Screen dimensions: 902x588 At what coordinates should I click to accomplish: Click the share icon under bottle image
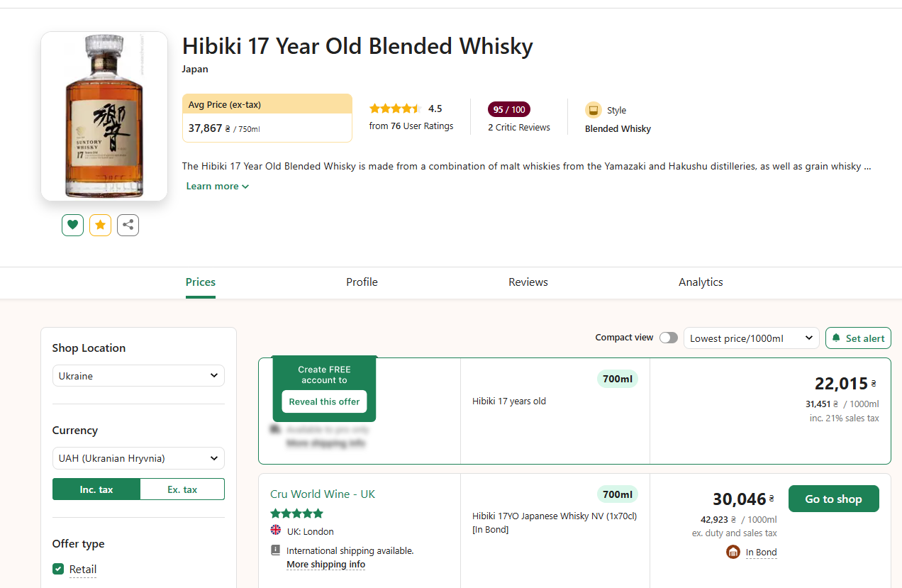pyautogui.click(x=128, y=225)
